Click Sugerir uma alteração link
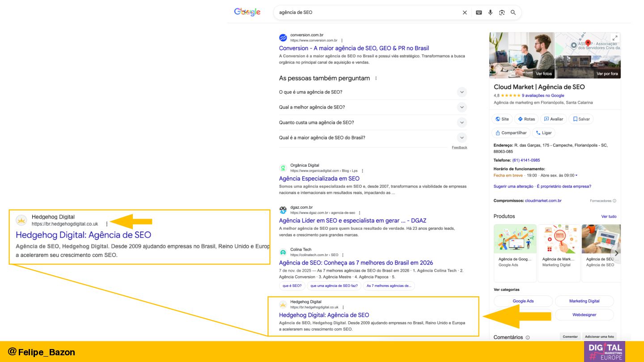The image size is (644, 362). [513, 186]
